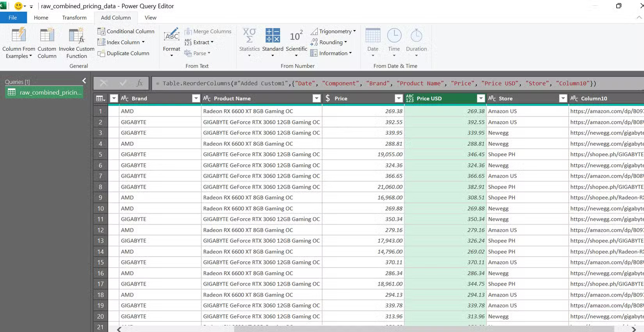Collapse the Queries pane with chevron
Screen dimensions: 644x332
84,81
